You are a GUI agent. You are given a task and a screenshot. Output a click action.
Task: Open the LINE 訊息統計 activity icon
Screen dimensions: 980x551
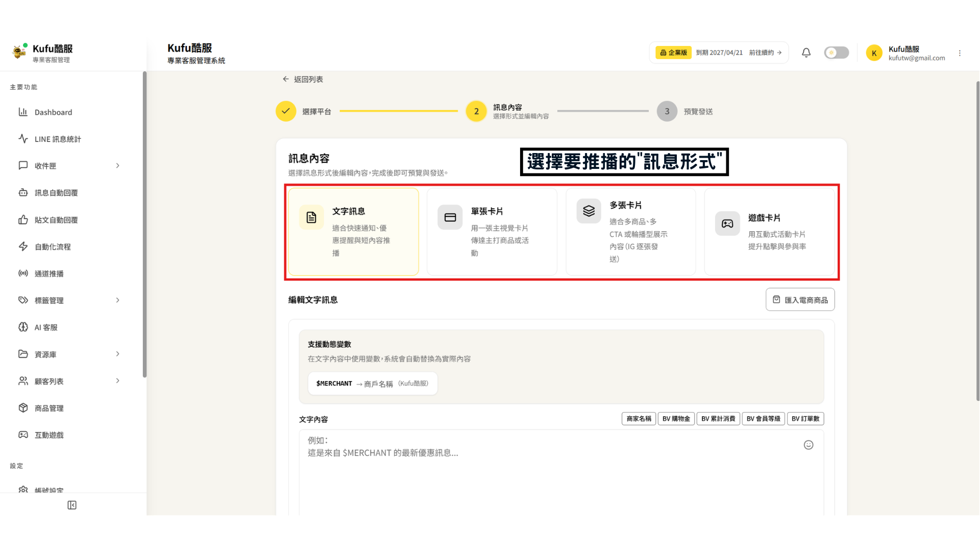(x=23, y=139)
